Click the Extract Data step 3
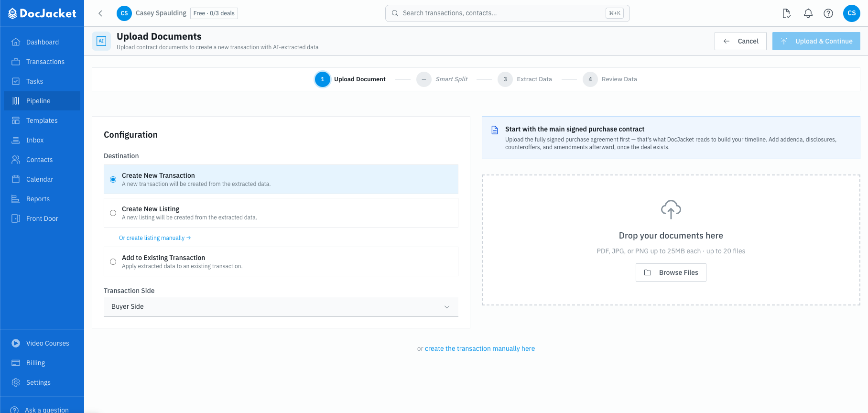Screen dimensions: 868x413 pyautogui.click(x=525, y=79)
